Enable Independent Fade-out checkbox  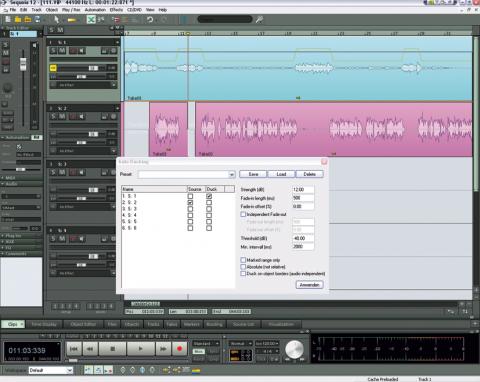pyautogui.click(x=243, y=214)
